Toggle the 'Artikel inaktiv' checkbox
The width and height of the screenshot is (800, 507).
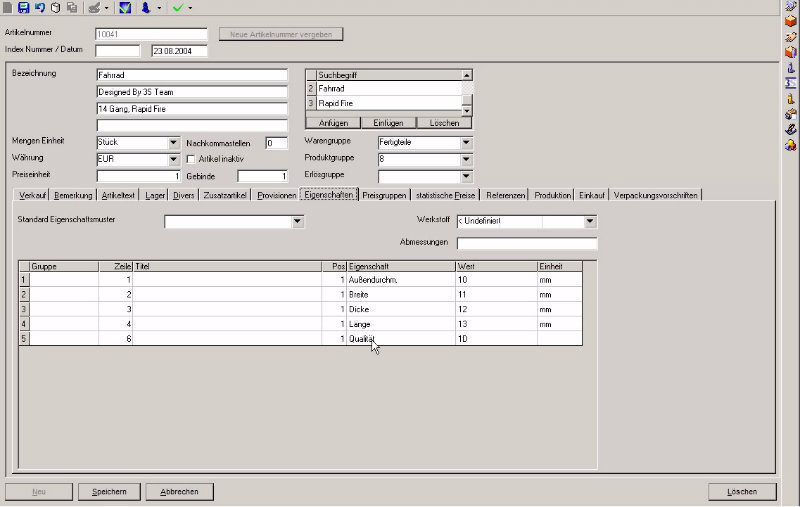click(191, 159)
